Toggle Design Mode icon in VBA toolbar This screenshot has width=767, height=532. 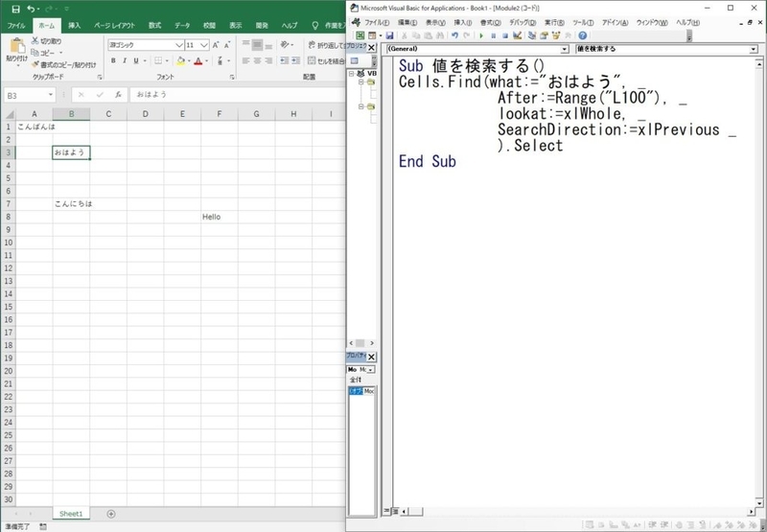click(x=518, y=35)
